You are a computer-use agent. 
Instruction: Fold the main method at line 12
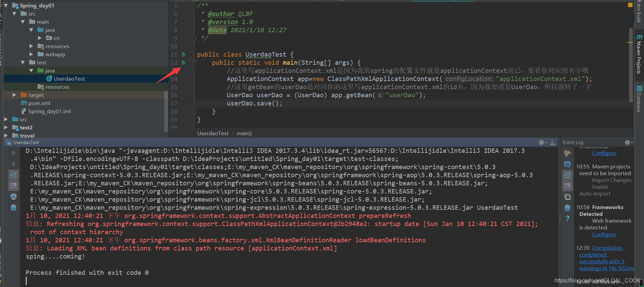[x=194, y=63]
